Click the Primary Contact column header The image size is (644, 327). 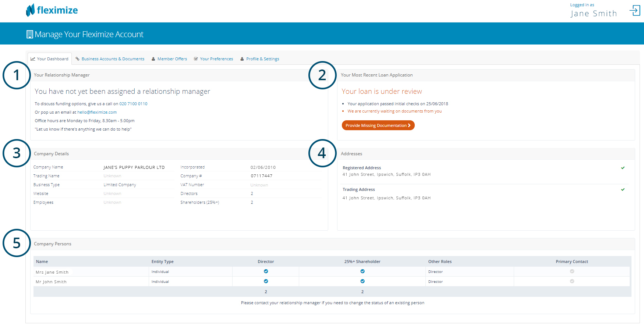click(x=572, y=262)
